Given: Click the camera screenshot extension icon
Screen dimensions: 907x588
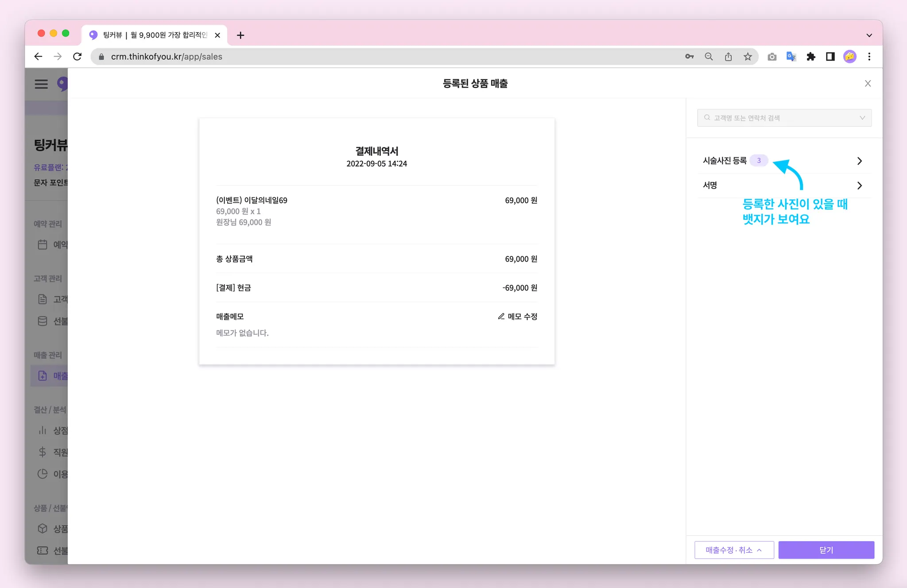Looking at the screenshot, I should [x=771, y=57].
